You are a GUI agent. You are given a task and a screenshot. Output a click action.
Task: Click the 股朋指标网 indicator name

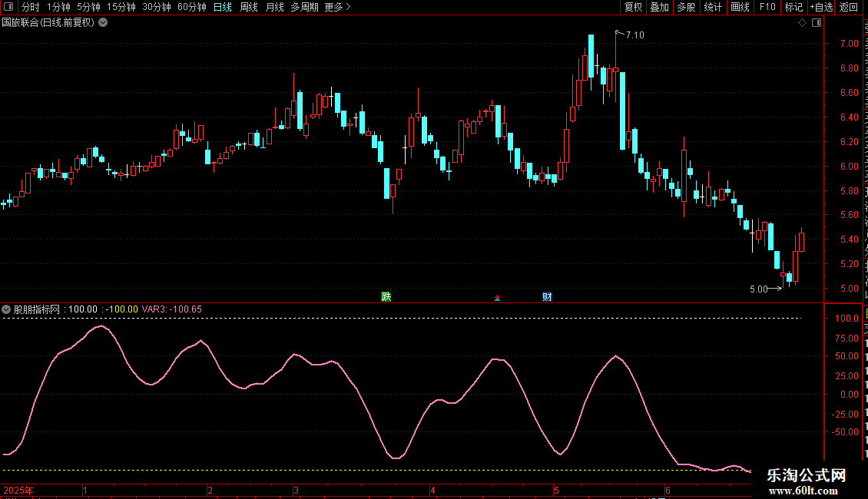pos(37,309)
